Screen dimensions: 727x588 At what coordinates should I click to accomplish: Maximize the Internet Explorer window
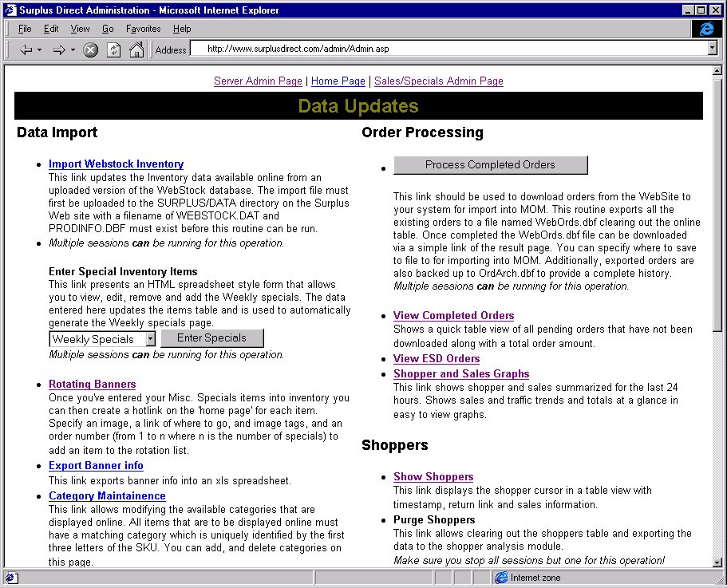(701, 10)
